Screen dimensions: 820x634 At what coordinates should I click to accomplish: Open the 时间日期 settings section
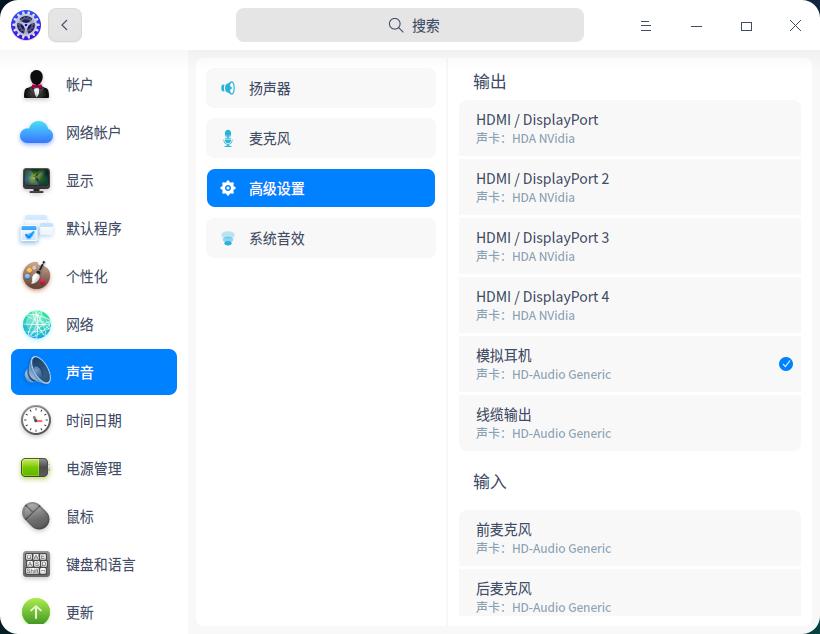pyautogui.click(x=94, y=421)
